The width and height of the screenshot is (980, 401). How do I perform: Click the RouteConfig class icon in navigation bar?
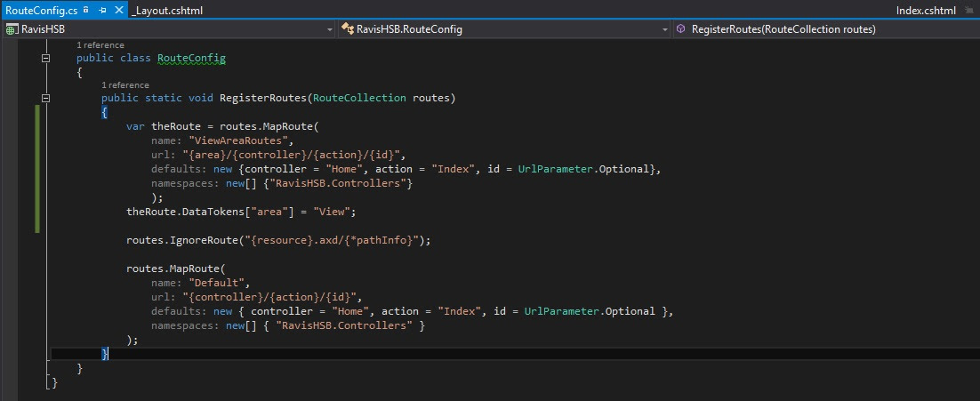tap(349, 29)
